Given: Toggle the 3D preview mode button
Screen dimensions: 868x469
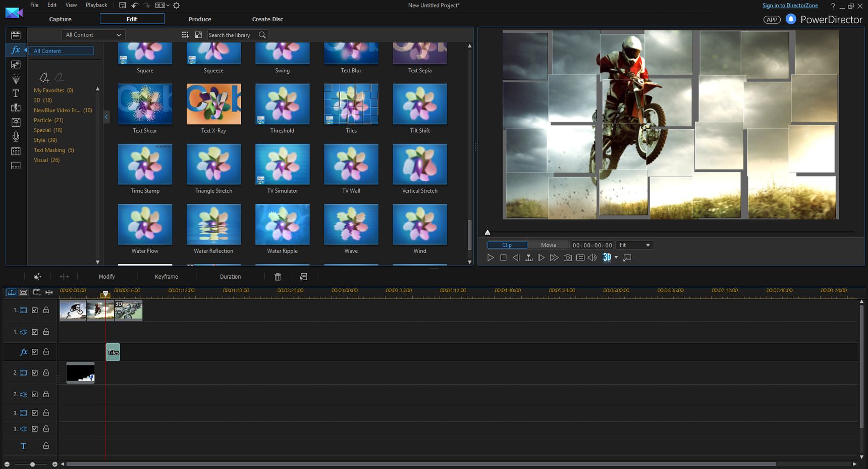Looking at the screenshot, I should click(607, 257).
